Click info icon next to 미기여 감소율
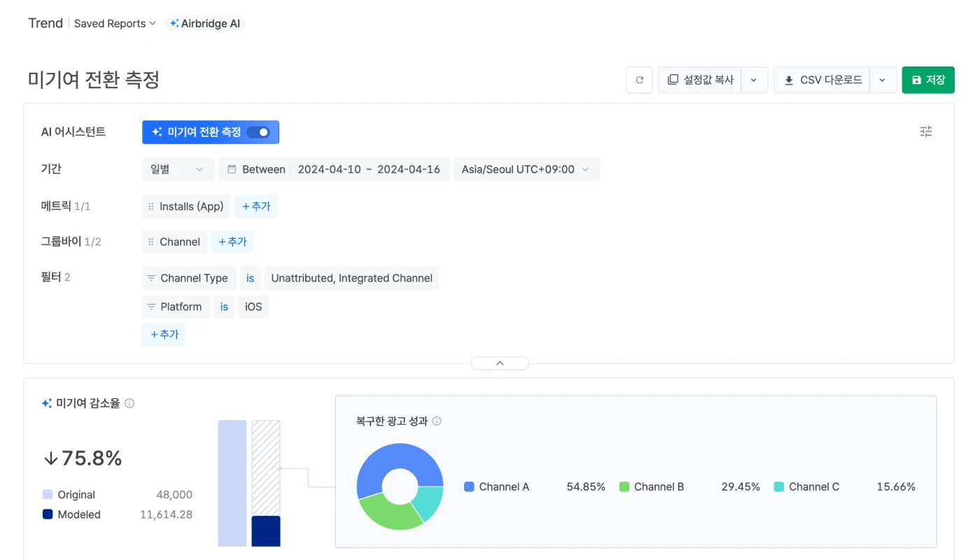Image resolution: width=980 pixels, height=560 pixels. pyautogui.click(x=129, y=403)
